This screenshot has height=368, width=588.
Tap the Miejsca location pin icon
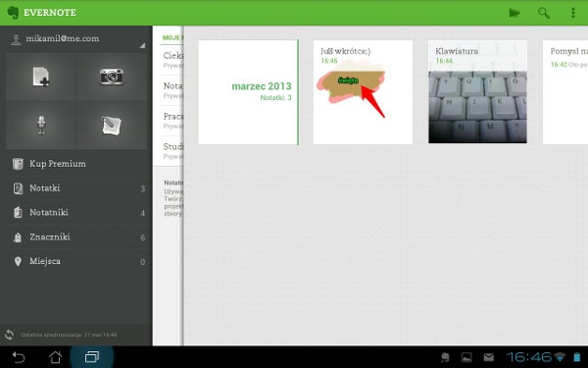[x=18, y=261]
